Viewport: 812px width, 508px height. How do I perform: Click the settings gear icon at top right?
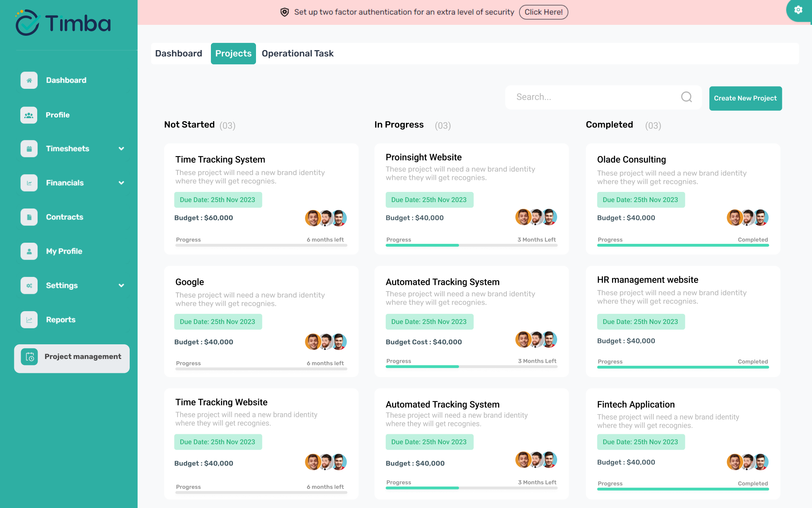coord(798,10)
